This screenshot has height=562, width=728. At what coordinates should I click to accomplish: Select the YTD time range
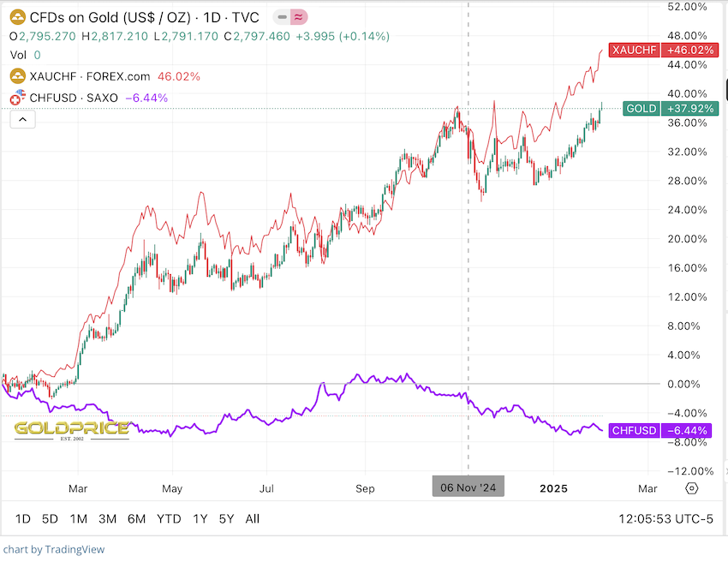tap(169, 519)
